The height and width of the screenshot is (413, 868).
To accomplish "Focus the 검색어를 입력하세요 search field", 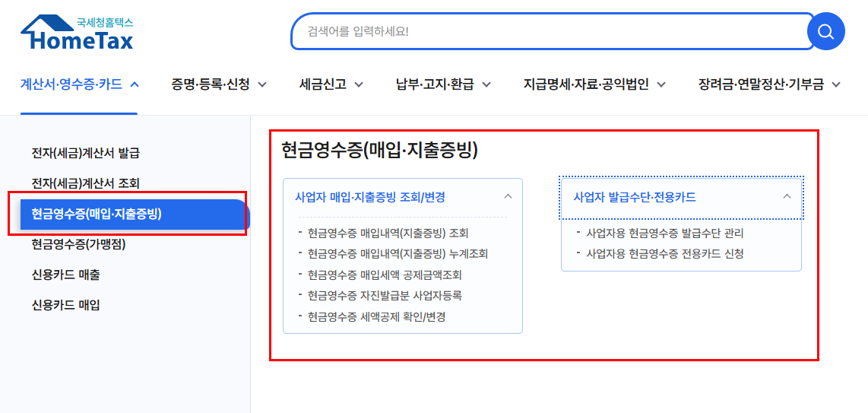I will click(552, 31).
